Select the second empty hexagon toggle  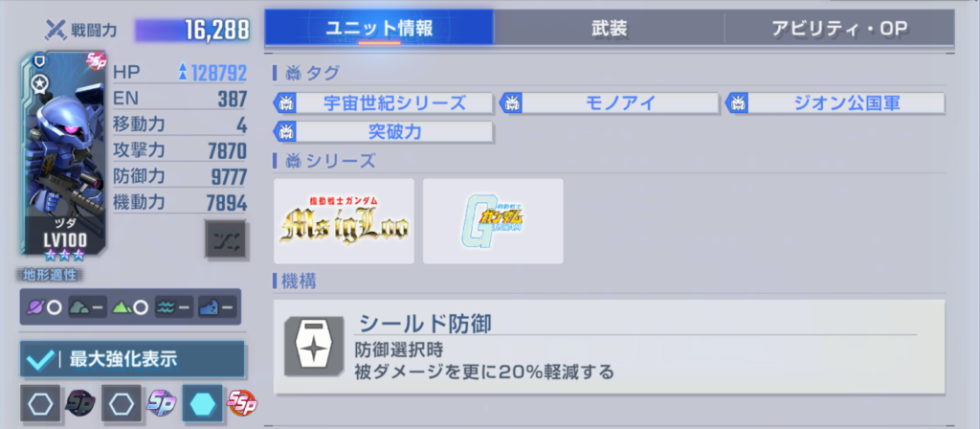[122, 403]
